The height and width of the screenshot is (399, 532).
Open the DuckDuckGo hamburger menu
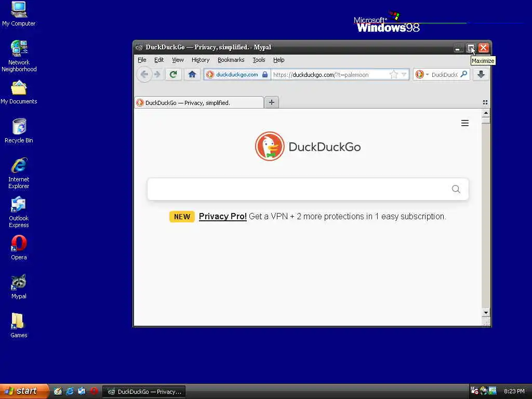pyautogui.click(x=465, y=123)
